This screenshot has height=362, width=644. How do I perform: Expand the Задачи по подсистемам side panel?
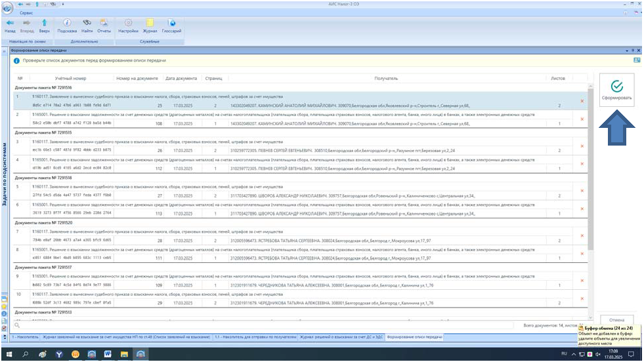[5, 177]
